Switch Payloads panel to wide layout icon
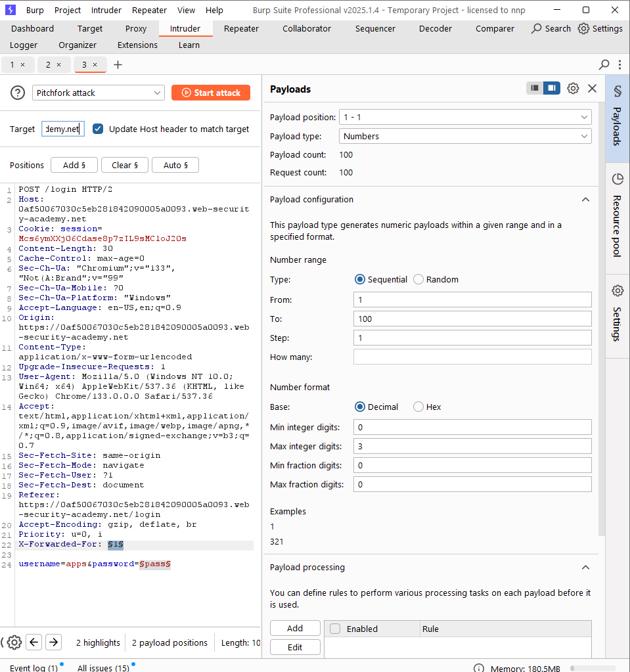The width and height of the screenshot is (630, 672). (x=552, y=88)
